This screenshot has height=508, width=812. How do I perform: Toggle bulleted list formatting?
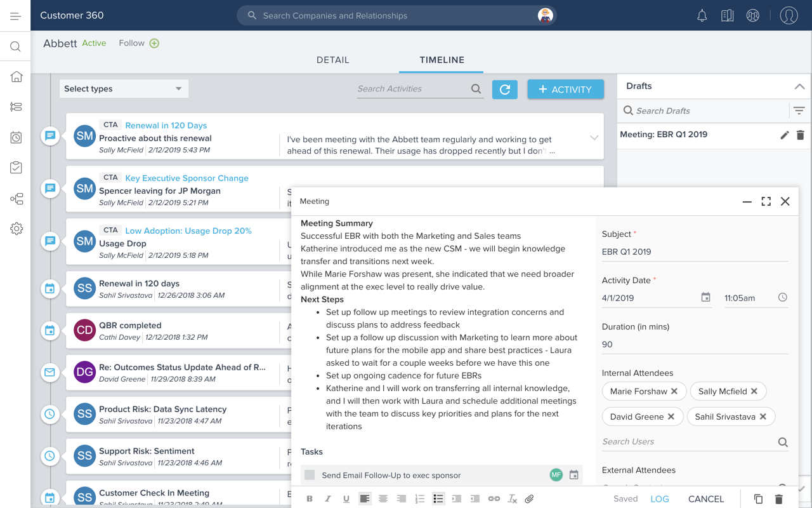click(x=438, y=498)
